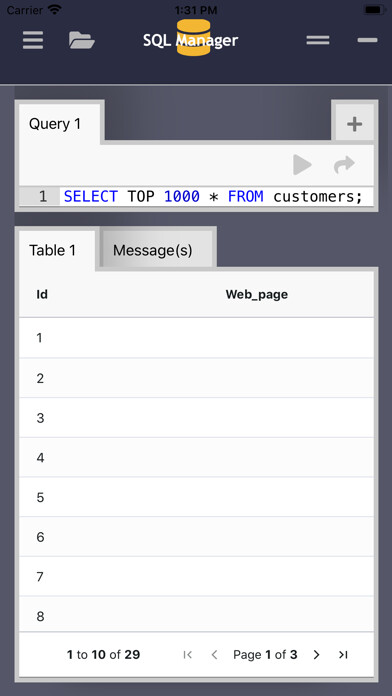
Task: Click the redo arrow icon
Action: (x=344, y=165)
